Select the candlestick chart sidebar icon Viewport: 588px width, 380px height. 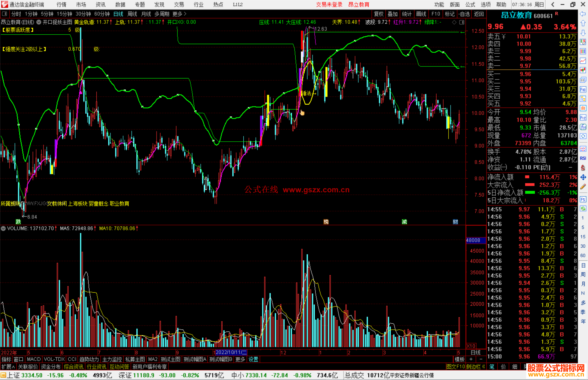pos(583,70)
